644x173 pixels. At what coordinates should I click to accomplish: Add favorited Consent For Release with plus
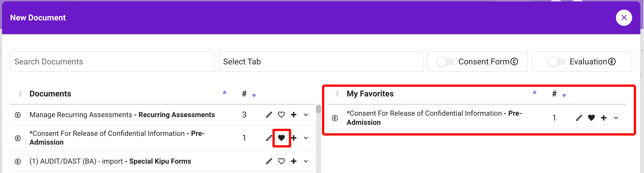click(604, 118)
